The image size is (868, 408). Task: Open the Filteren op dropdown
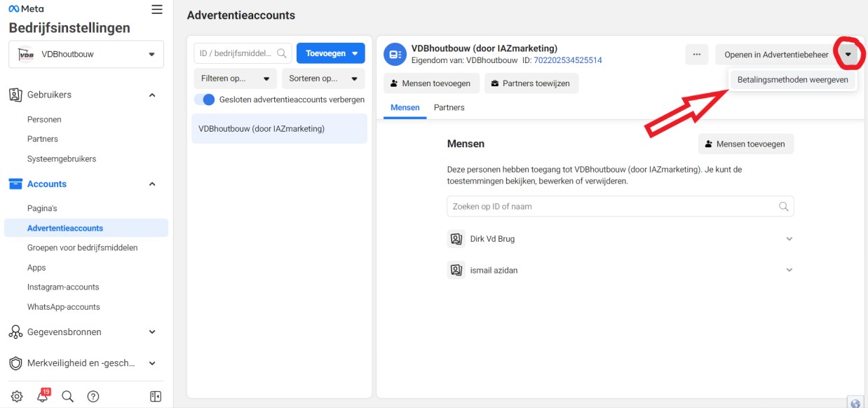tap(236, 79)
